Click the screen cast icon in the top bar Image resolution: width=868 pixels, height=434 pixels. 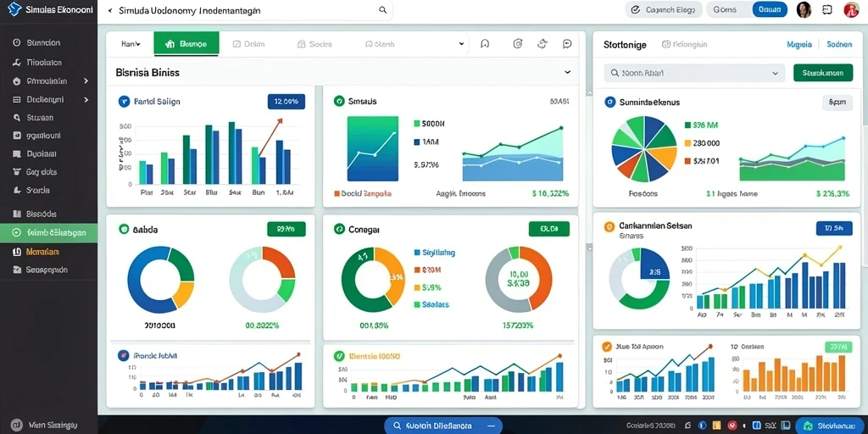(827, 9)
